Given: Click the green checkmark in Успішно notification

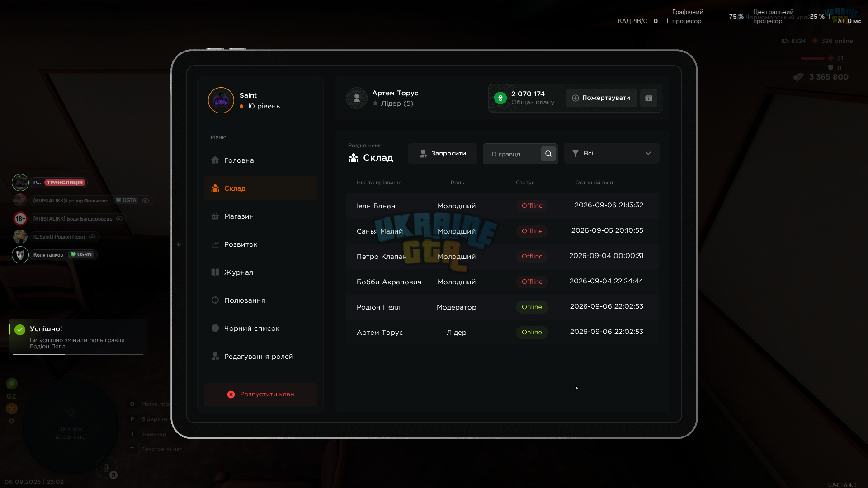Looking at the screenshot, I should pos(20,330).
